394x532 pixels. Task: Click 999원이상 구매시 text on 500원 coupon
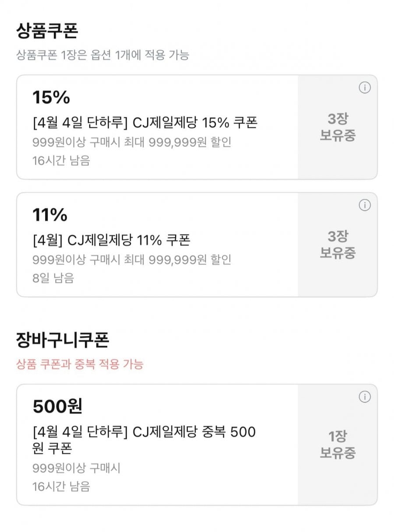click(x=76, y=469)
